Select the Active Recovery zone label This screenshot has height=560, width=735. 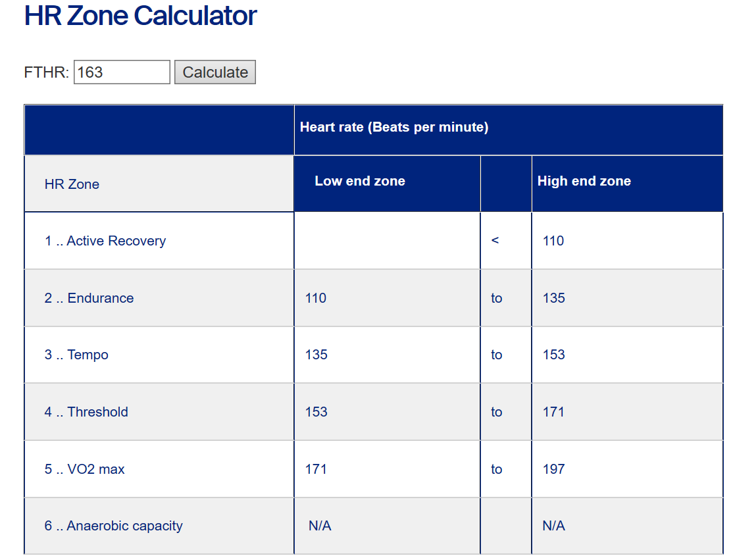(105, 241)
